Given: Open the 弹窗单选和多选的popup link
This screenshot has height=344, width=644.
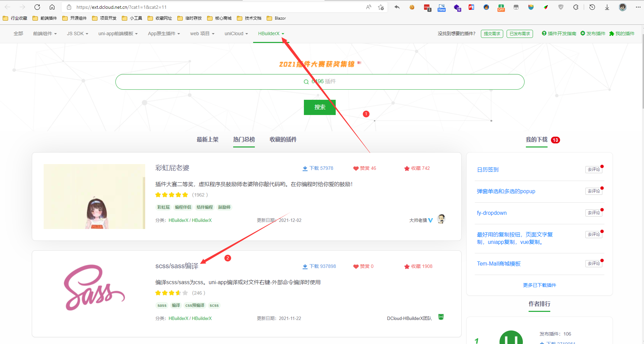Looking at the screenshot, I should pyautogui.click(x=506, y=191).
